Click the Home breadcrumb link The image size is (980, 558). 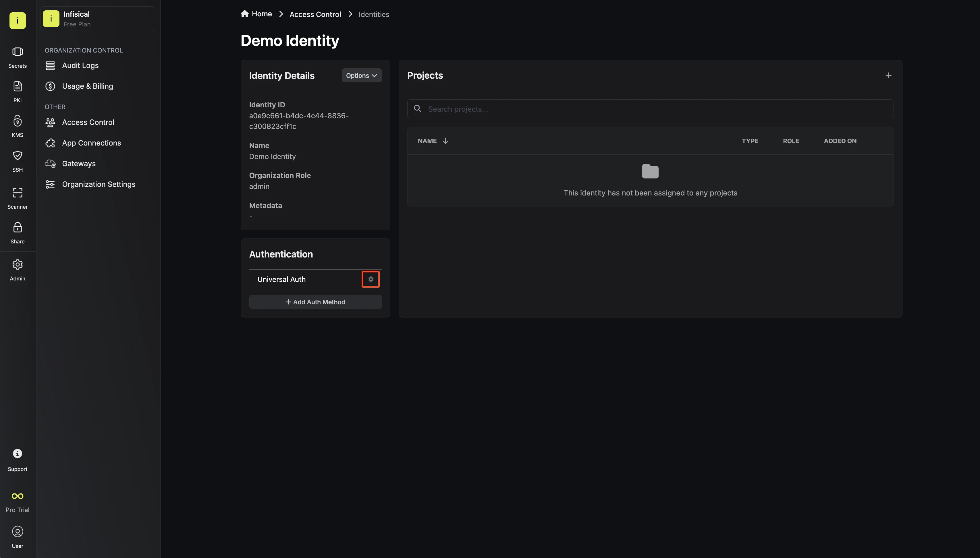[262, 14]
